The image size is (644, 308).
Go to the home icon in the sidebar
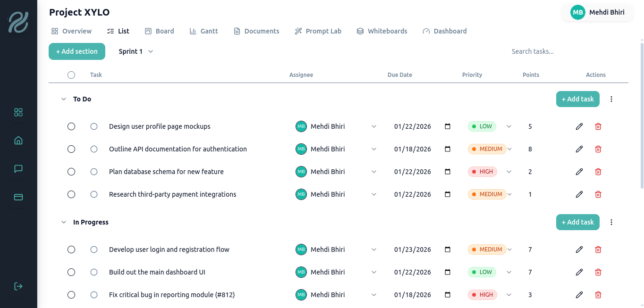18,141
